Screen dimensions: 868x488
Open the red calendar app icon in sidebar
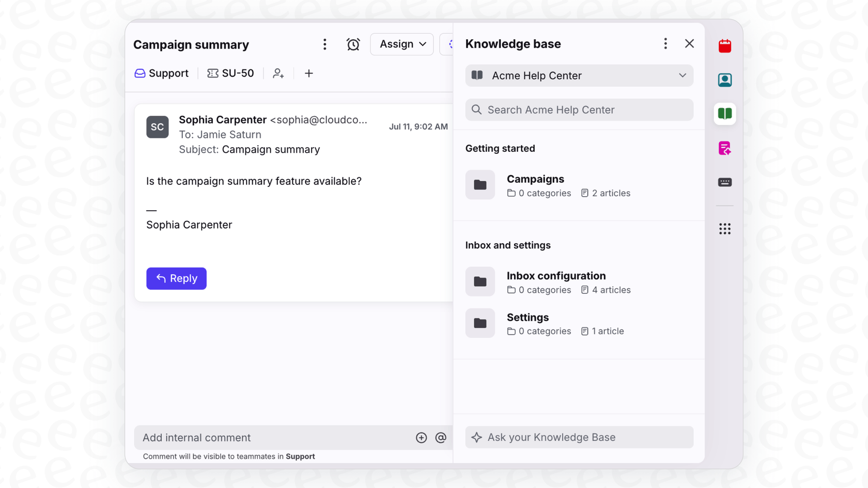[725, 45]
